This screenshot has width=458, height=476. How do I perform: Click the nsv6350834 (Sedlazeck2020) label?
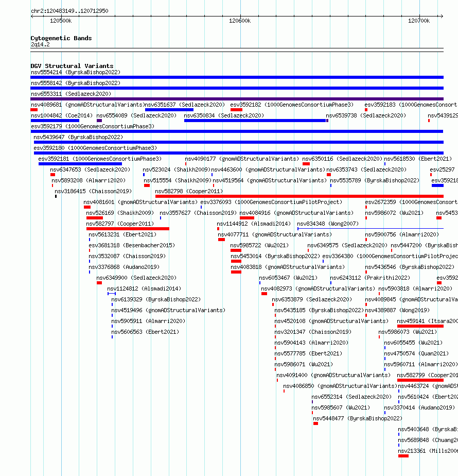224,116
